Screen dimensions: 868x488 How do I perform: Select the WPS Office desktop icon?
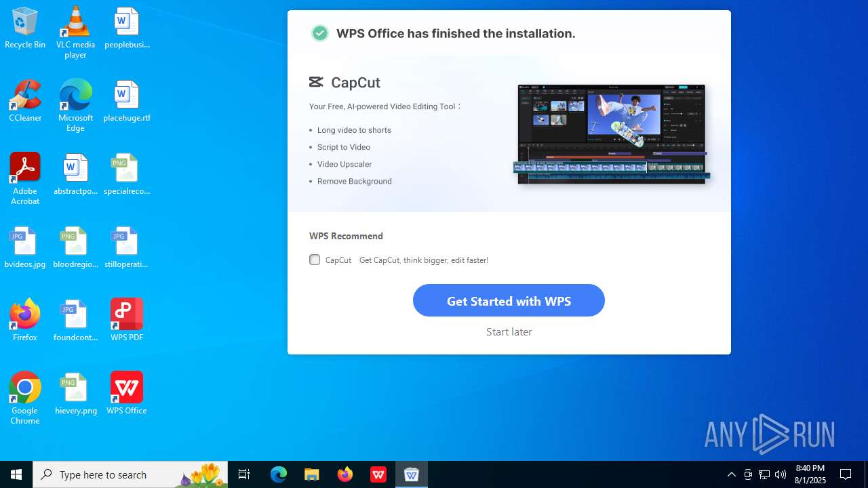127,394
